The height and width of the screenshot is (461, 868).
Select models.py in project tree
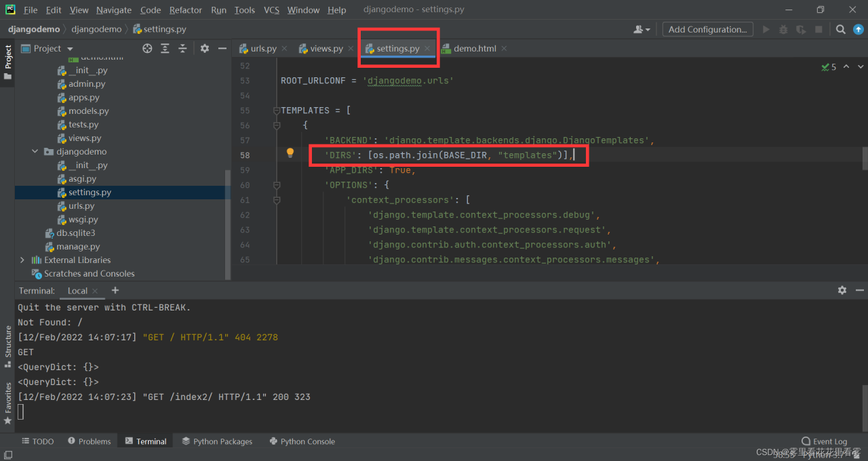[x=88, y=111]
